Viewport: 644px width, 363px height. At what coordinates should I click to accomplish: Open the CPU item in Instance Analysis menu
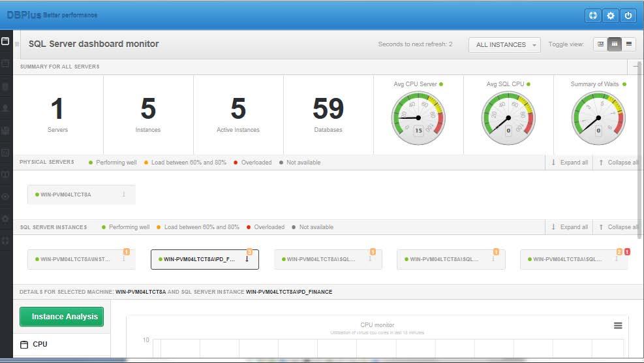tap(61, 345)
